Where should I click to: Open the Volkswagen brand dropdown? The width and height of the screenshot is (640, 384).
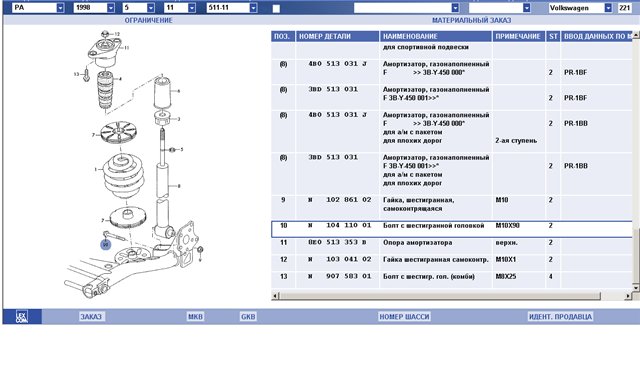[x=608, y=8]
